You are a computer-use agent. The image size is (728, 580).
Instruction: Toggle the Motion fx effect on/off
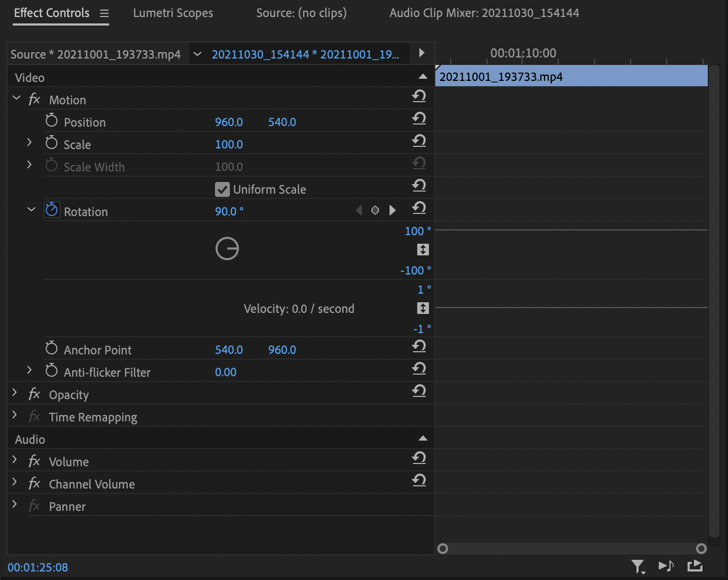[35, 100]
